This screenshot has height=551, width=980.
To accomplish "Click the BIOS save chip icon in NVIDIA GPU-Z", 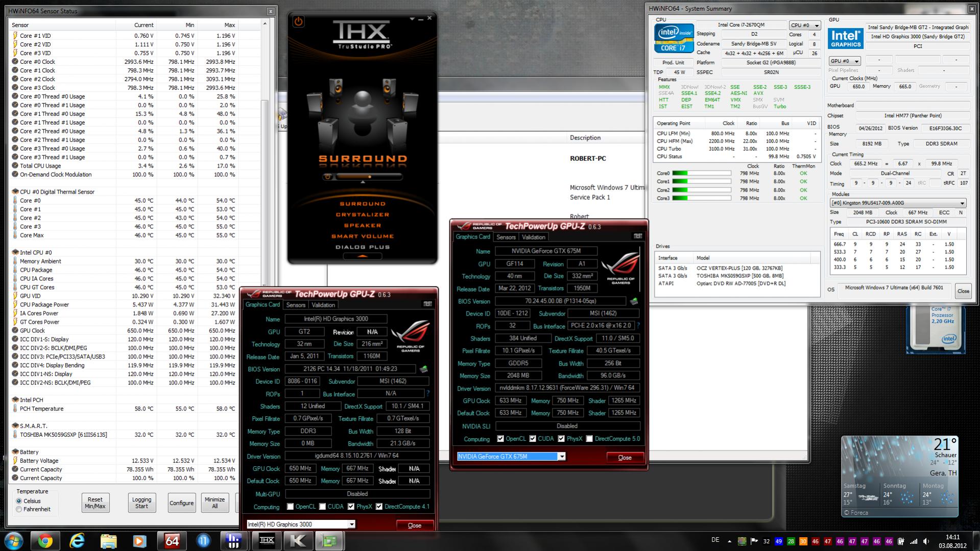I will pyautogui.click(x=634, y=301).
